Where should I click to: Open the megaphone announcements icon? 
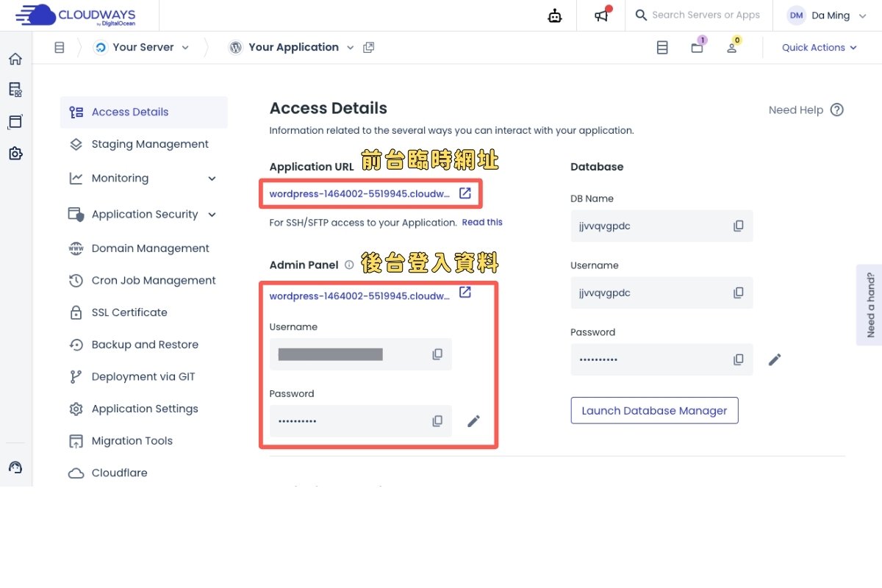[602, 15]
